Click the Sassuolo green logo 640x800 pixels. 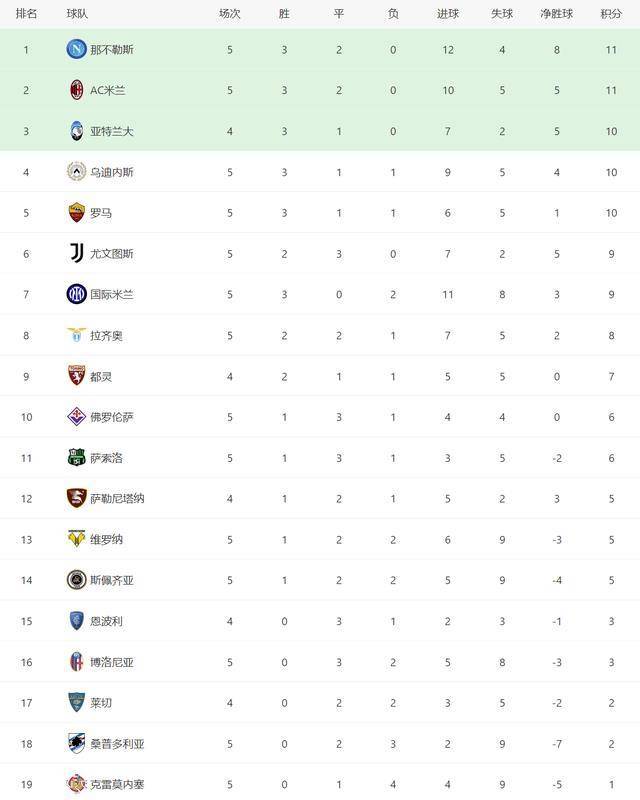(x=77, y=457)
